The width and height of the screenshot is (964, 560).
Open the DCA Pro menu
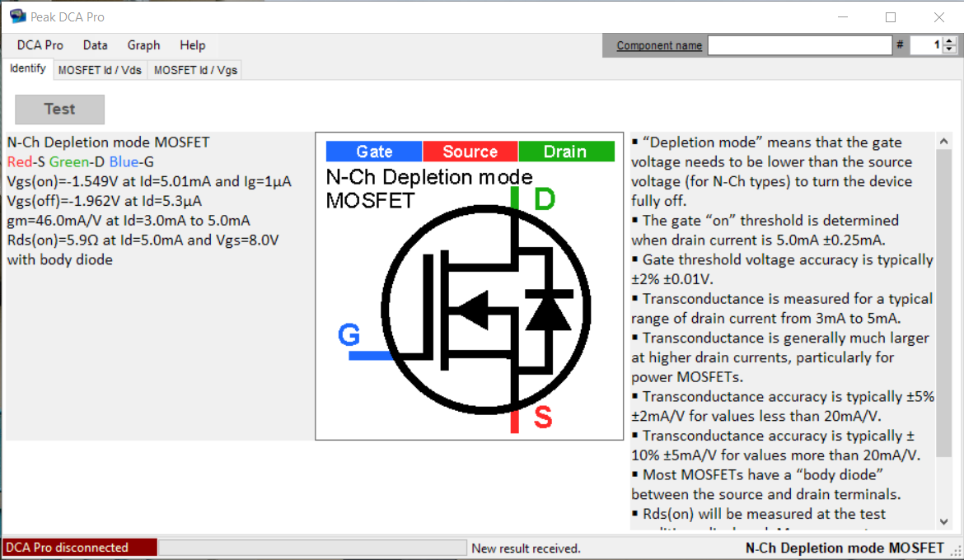point(40,44)
